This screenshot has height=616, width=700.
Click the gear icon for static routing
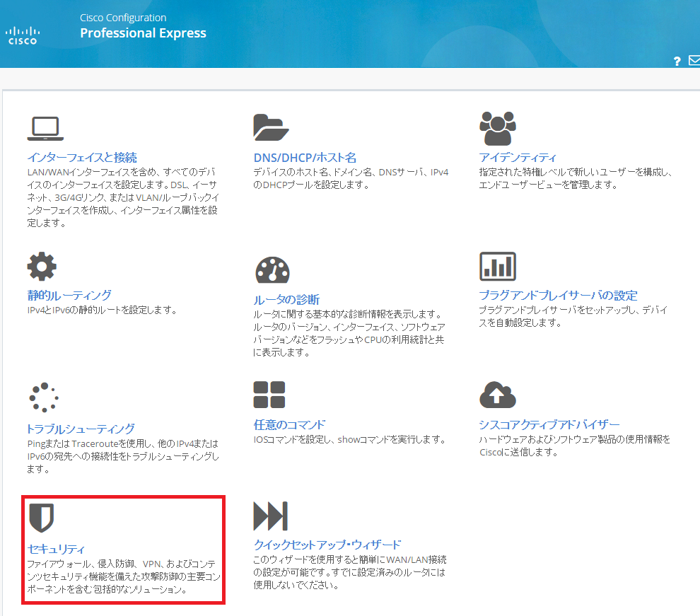42,267
